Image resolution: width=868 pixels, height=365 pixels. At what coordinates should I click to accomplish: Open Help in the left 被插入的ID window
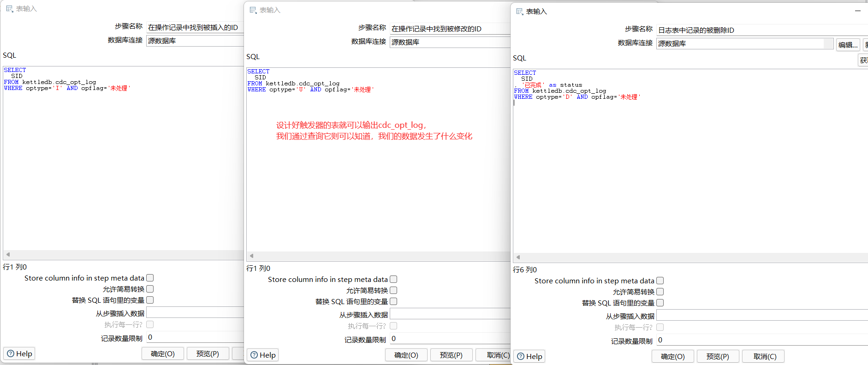click(19, 354)
